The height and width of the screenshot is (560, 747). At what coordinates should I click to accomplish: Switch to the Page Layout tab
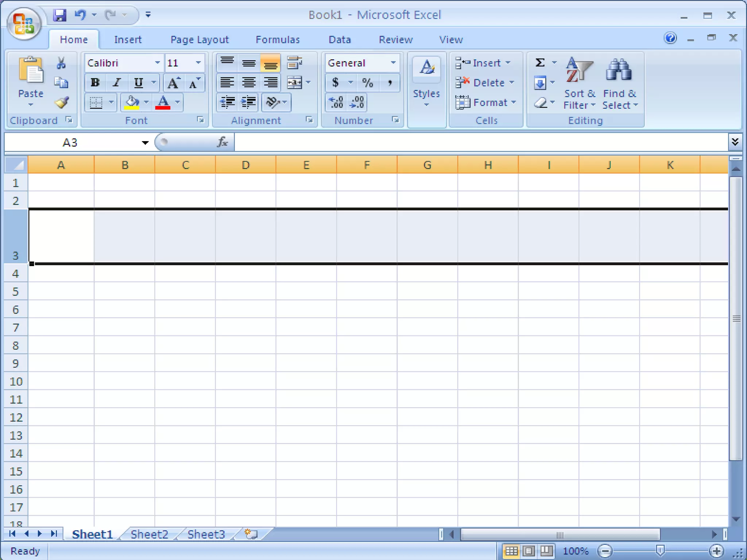click(x=200, y=39)
